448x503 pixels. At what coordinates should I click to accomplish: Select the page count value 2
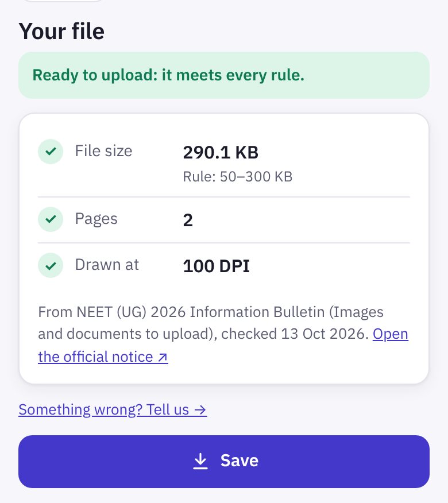tap(188, 220)
